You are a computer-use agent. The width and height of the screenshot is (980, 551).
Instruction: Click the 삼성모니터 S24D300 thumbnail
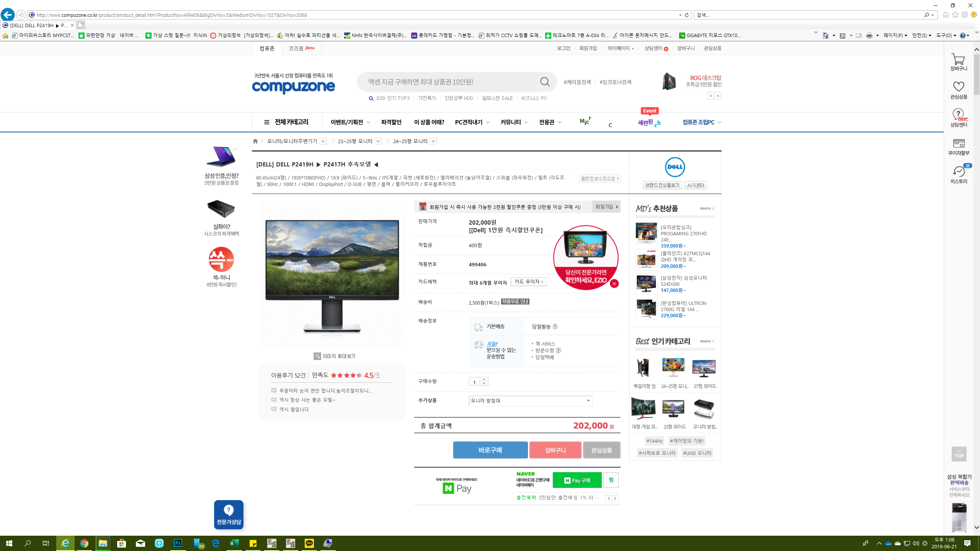tap(646, 284)
